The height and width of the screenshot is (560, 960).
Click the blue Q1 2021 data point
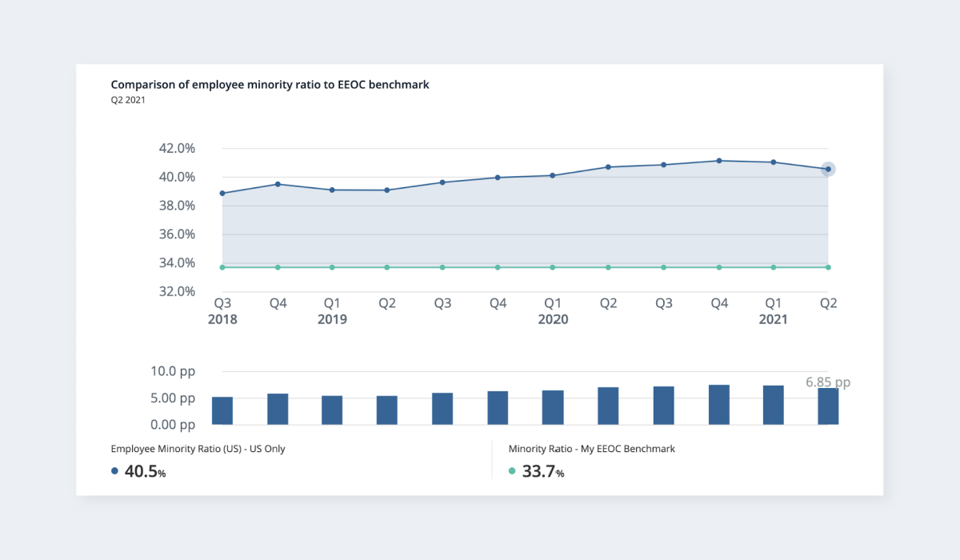(773, 162)
